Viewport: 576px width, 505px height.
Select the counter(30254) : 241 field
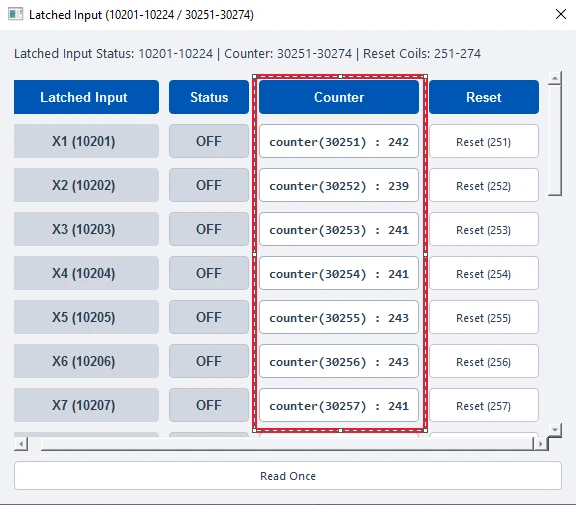(339, 274)
